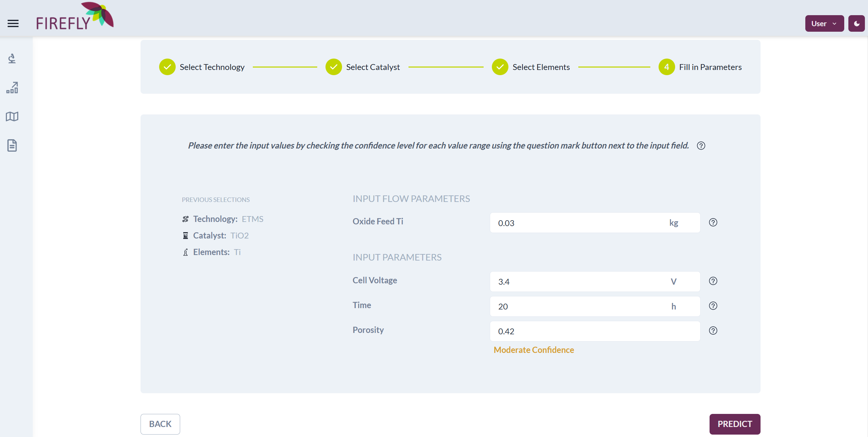Open the map sidebar icon

(x=12, y=116)
